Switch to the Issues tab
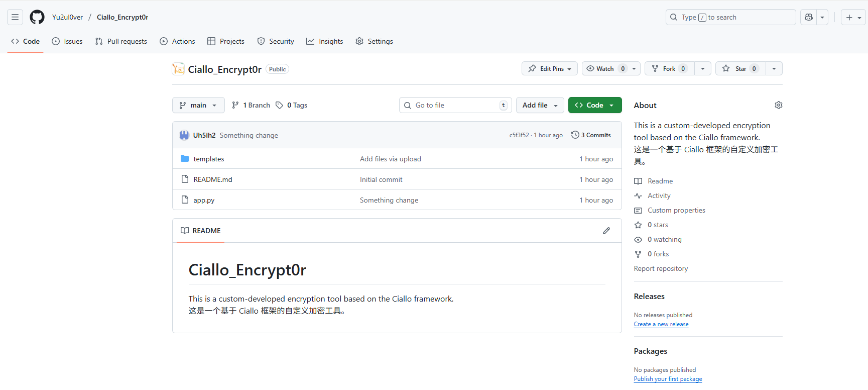 point(67,41)
